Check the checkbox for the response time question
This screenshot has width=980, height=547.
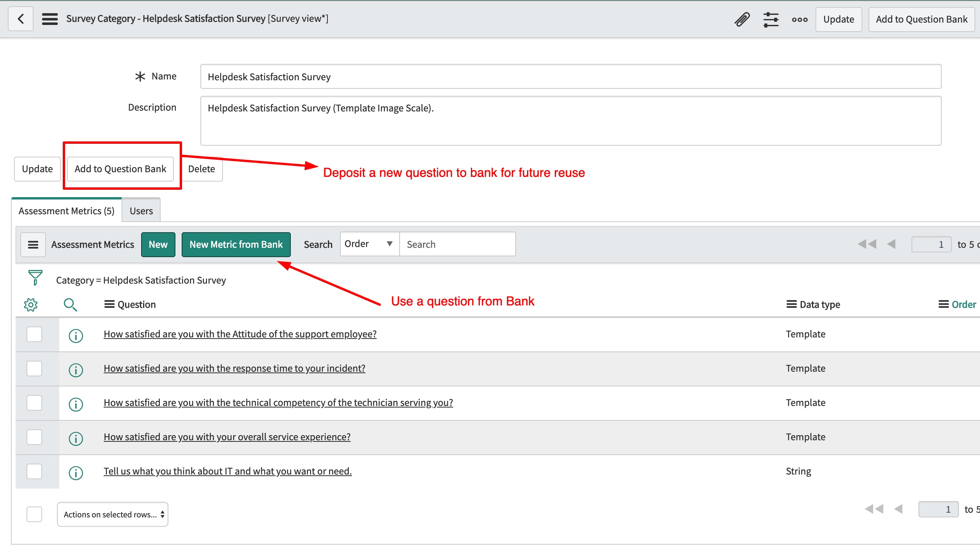[34, 369]
